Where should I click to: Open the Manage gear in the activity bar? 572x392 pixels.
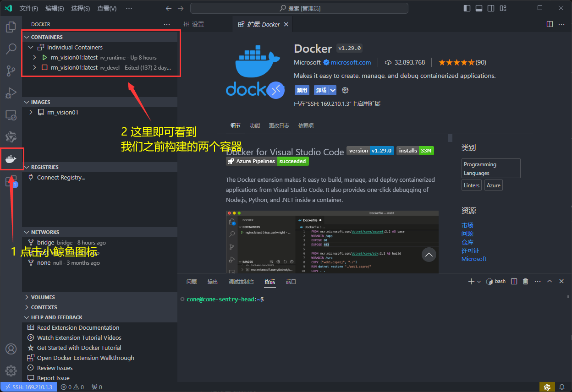[x=11, y=370]
